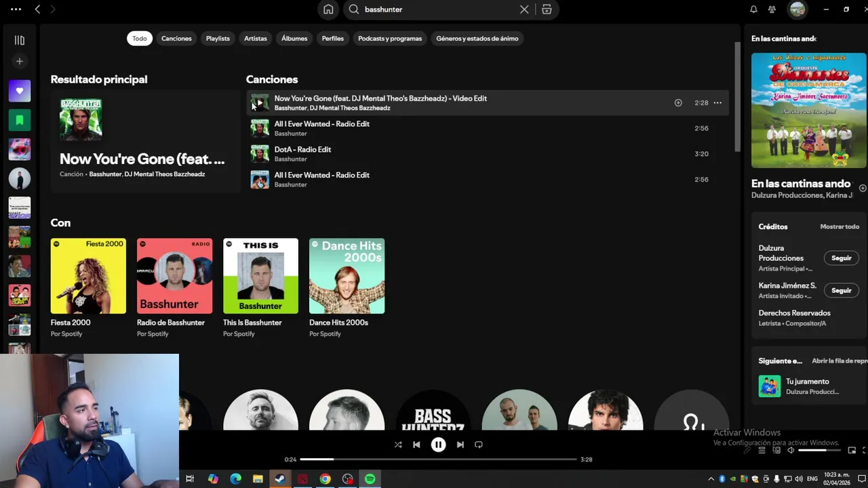Screen dimensions: 868x488
Task: Open ENG language selector in tray
Action: [812, 479]
